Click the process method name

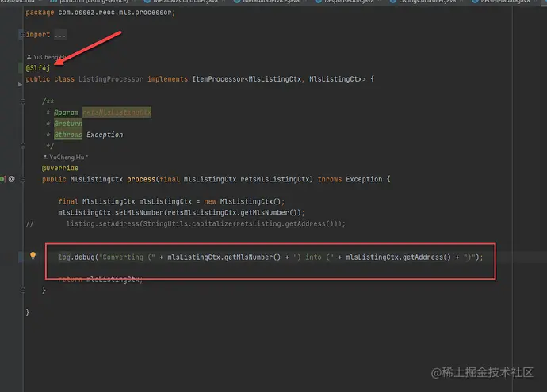(141, 179)
